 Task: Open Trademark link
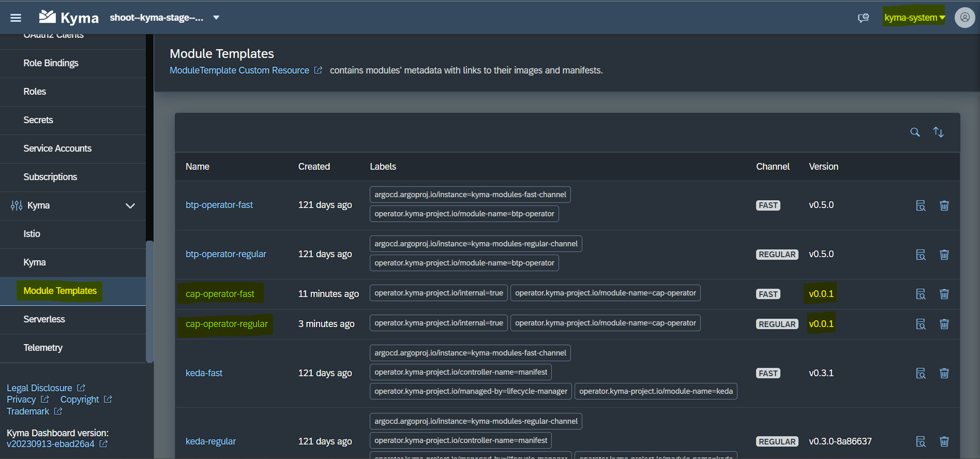pyautogui.click(x=35, y=411)
